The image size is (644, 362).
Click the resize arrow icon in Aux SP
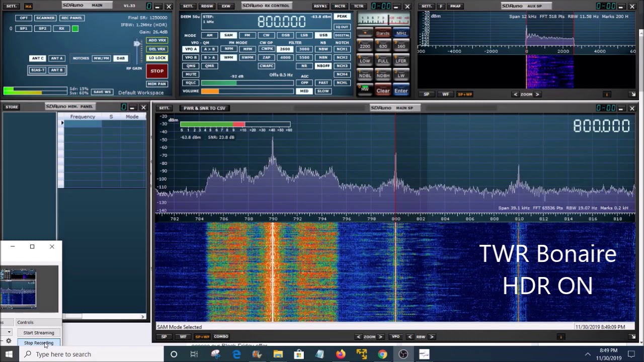coord(633,95)
